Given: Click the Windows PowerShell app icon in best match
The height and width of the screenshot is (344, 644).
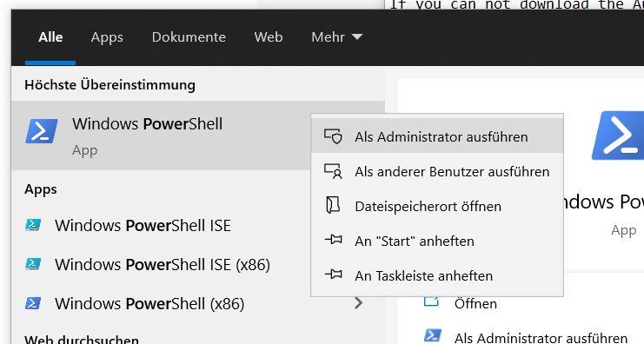Looking at the screenshot, I should tap(42, 131).
